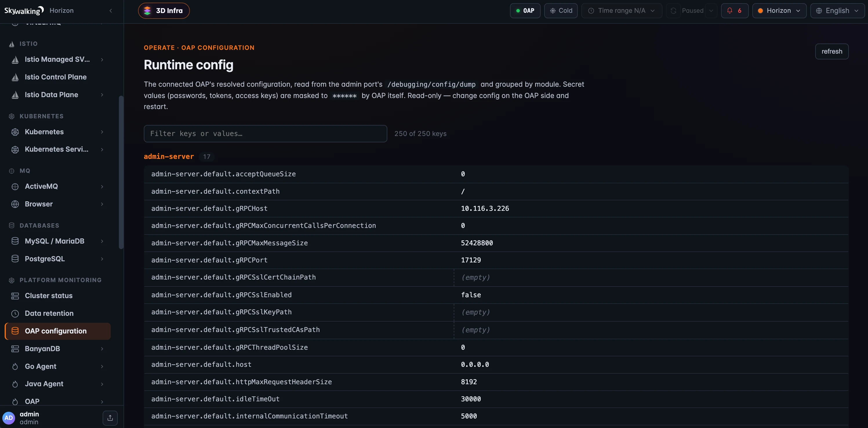
Task: Click admin-server.default.contextPath key
Action: [x=215, y=191]
